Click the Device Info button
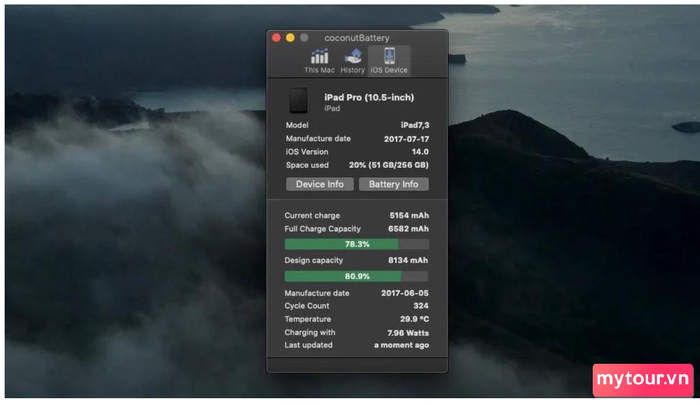700x405 pixels. [x=320, y=184]
